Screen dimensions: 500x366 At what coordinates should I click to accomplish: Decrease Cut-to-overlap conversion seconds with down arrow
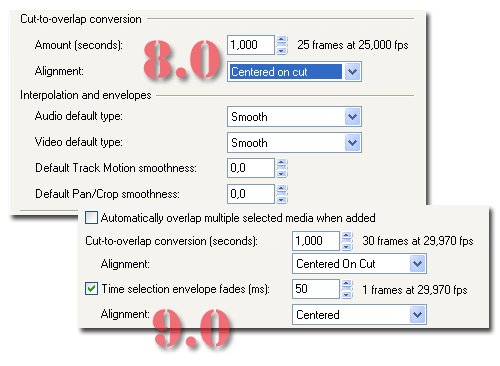(x=347, y=246)
